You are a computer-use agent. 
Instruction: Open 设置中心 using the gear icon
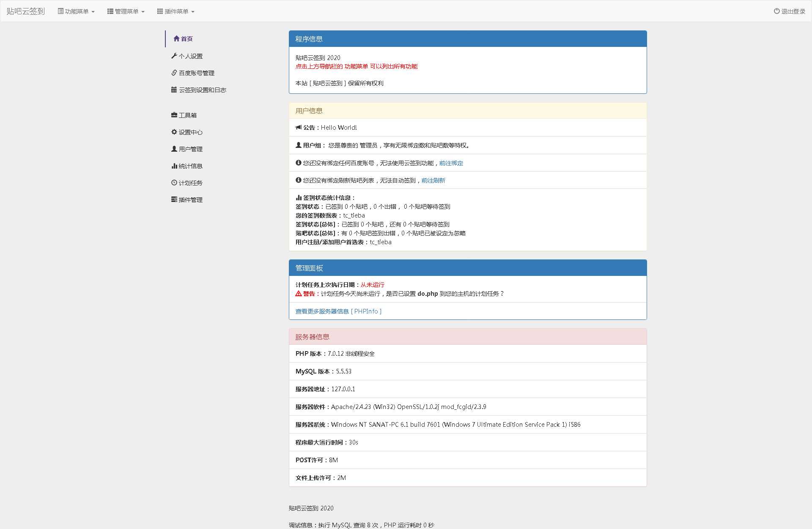point(174,132)
